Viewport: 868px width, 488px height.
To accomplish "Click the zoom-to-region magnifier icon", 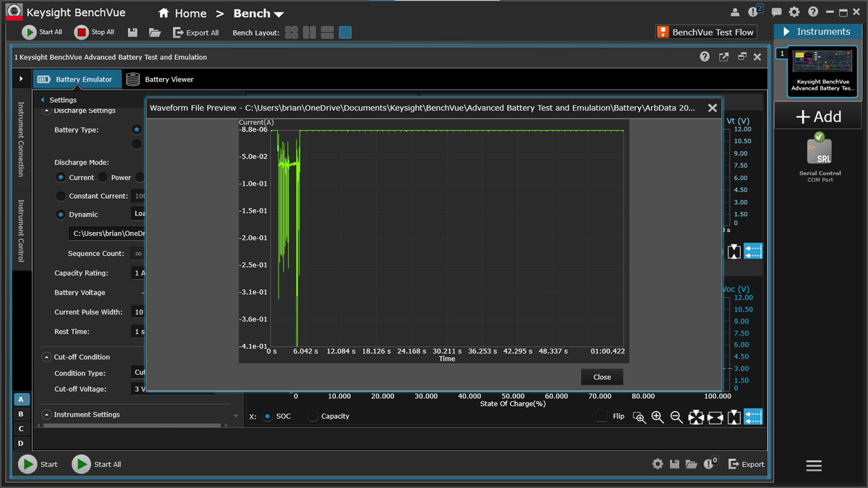I will coord(639,417).
